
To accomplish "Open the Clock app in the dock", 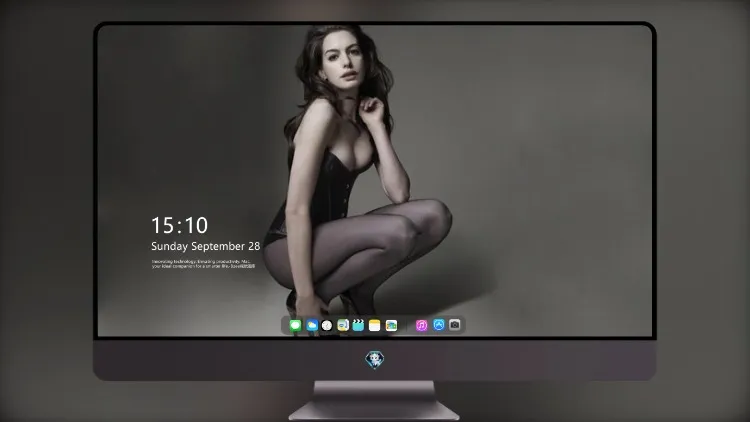I will click(327, 325).
